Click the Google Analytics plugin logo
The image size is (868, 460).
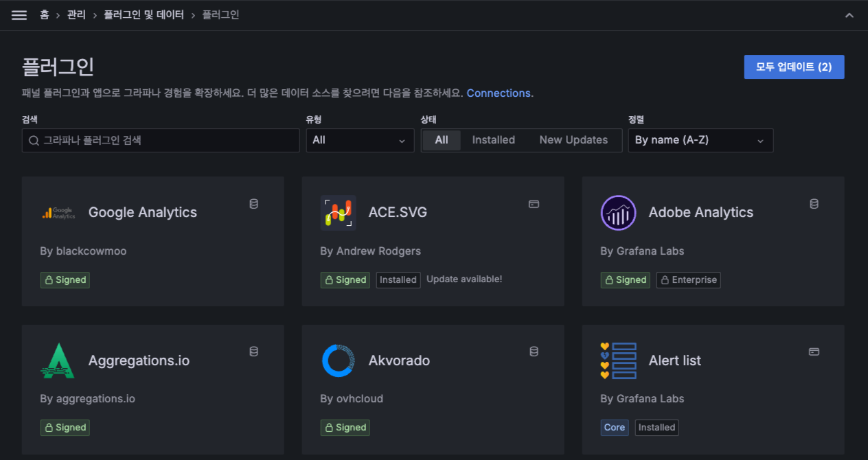[58, 213]
